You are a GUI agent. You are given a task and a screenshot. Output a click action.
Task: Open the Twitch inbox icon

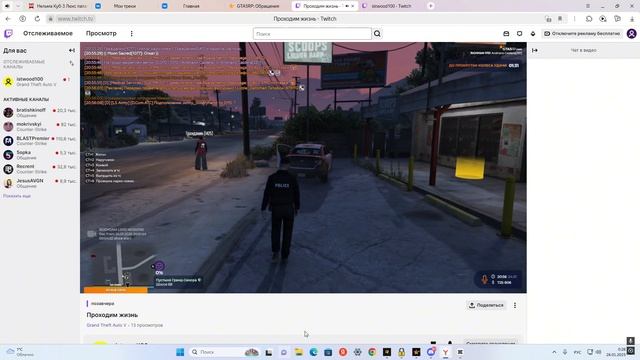coord(506,33)
